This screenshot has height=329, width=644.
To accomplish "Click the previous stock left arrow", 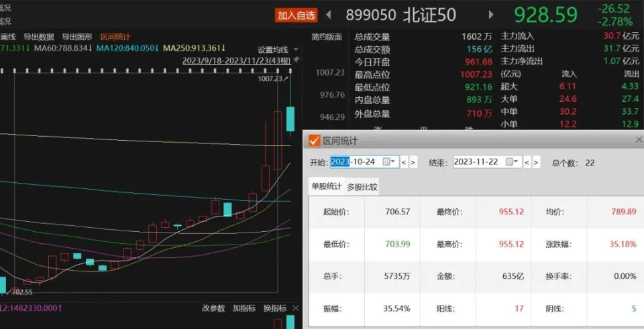I will point(329,15).
